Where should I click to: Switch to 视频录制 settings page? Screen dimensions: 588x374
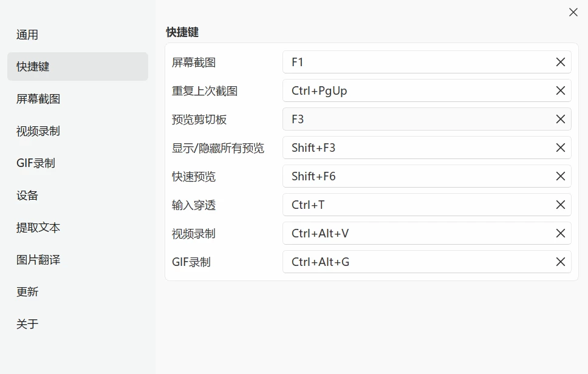(38, 131)
